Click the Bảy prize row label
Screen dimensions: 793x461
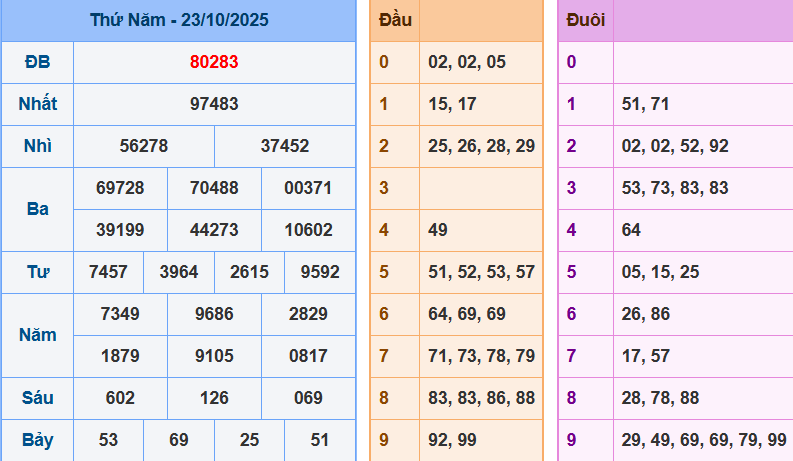point(37,440)
